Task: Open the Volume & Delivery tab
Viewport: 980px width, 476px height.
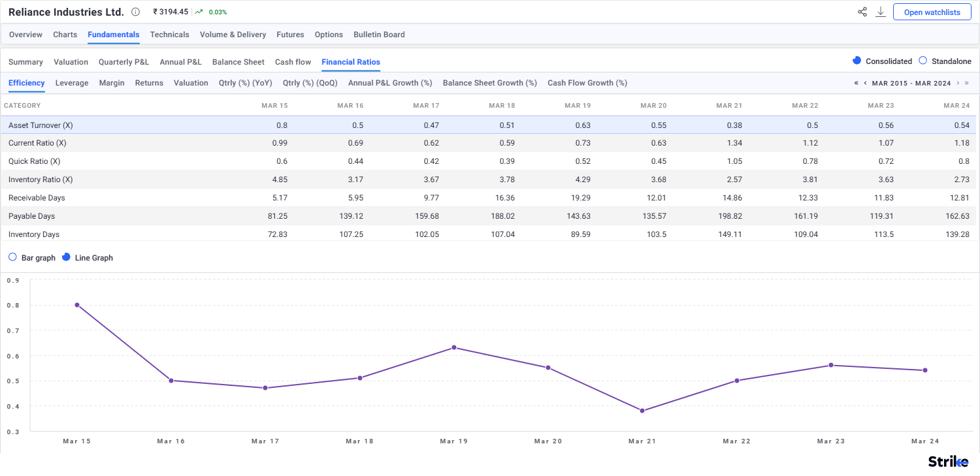Action: tap(233, 35)
